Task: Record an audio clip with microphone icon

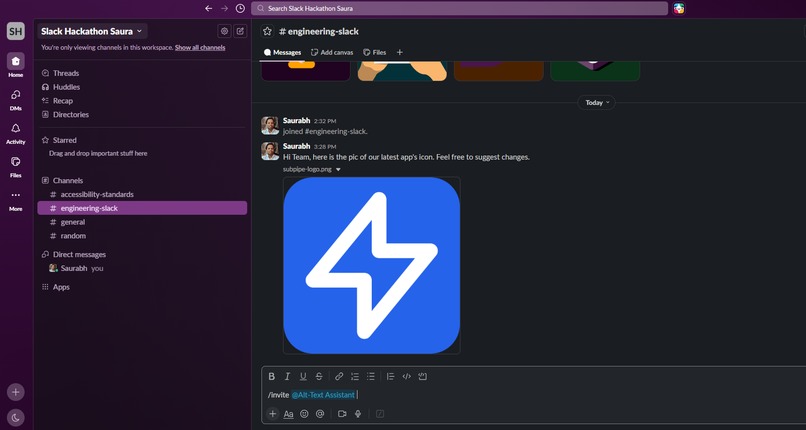Action: [358, 414]
